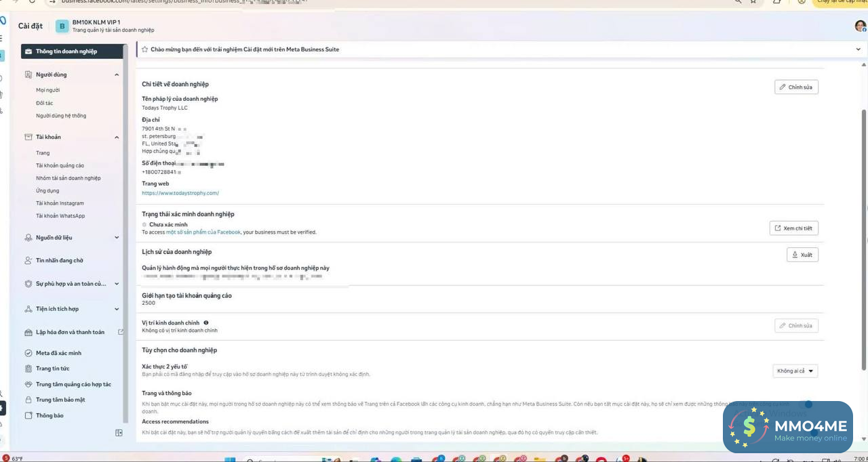Open the todaystrophy.com website link
868x462 pixels.
(x=180, y=193)
